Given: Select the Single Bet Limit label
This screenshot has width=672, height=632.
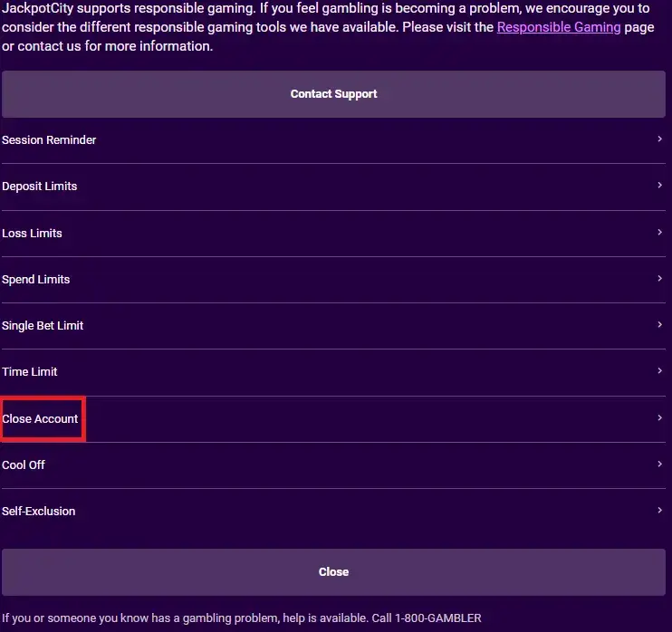Looking at the screenshot, I should click(43, 326).
